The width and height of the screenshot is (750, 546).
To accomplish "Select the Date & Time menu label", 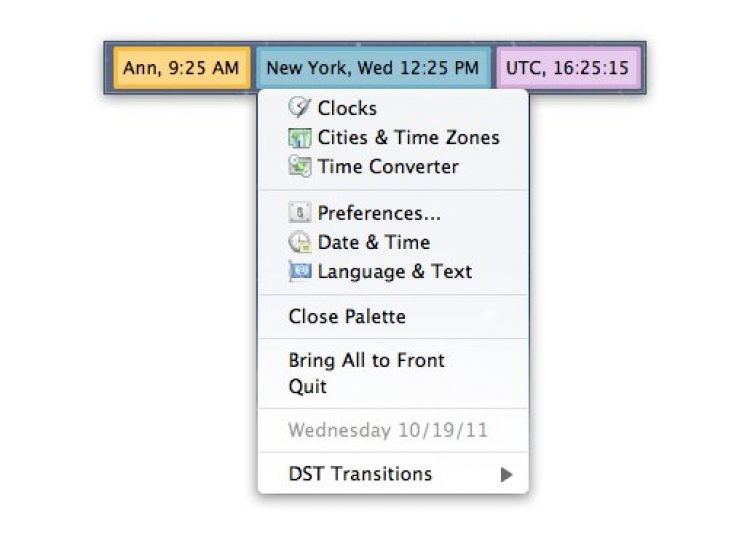I will pyautogui.click(x=373, y=242).
